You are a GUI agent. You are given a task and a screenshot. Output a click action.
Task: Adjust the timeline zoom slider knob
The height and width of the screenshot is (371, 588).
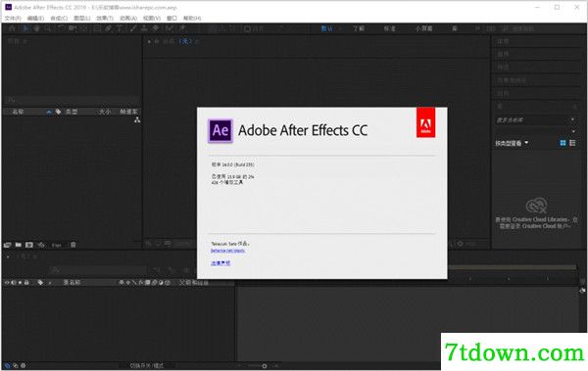coord(265,366)
